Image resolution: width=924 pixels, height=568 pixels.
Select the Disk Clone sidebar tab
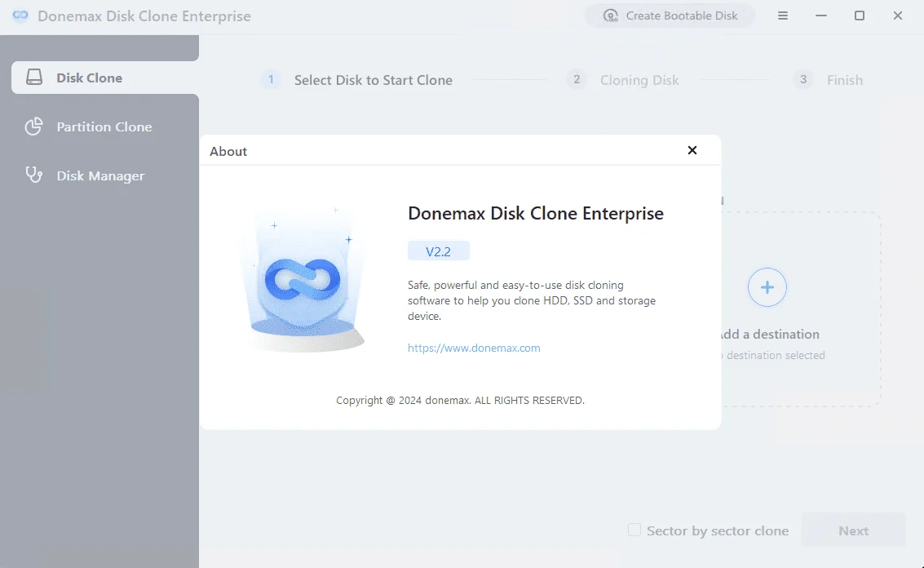coord(105,78)
